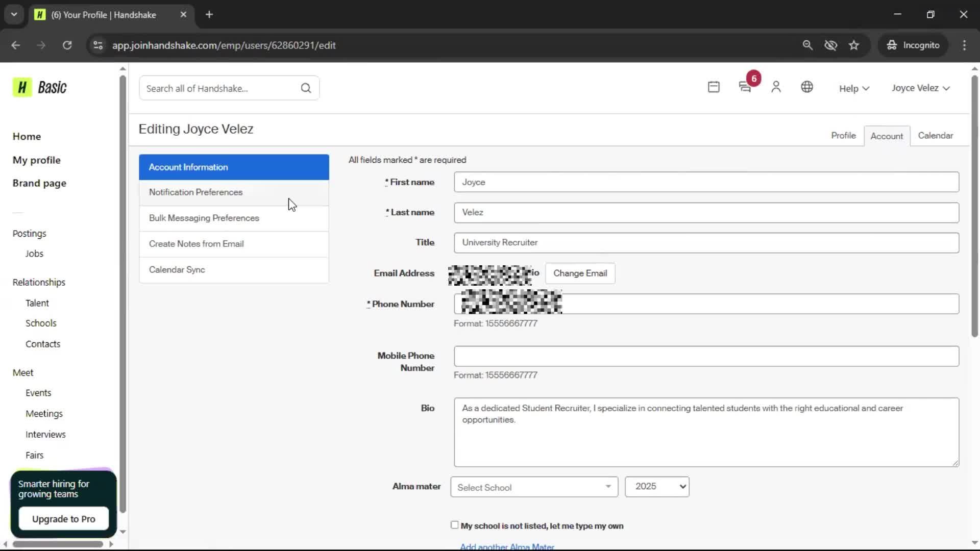The width and height of the screenshot is (980, 551).
Task: Open Talent under Relationships
Action: [x=37, y=303]
